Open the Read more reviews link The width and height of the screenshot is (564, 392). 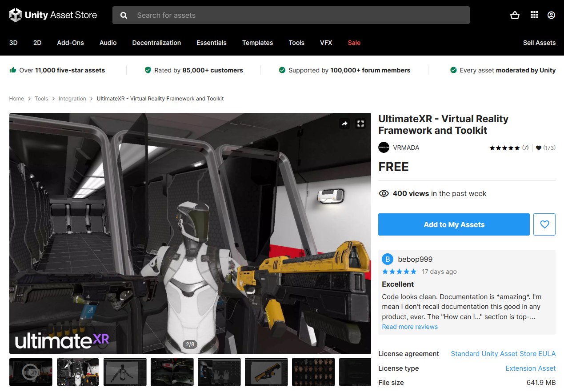coord(410,327)
